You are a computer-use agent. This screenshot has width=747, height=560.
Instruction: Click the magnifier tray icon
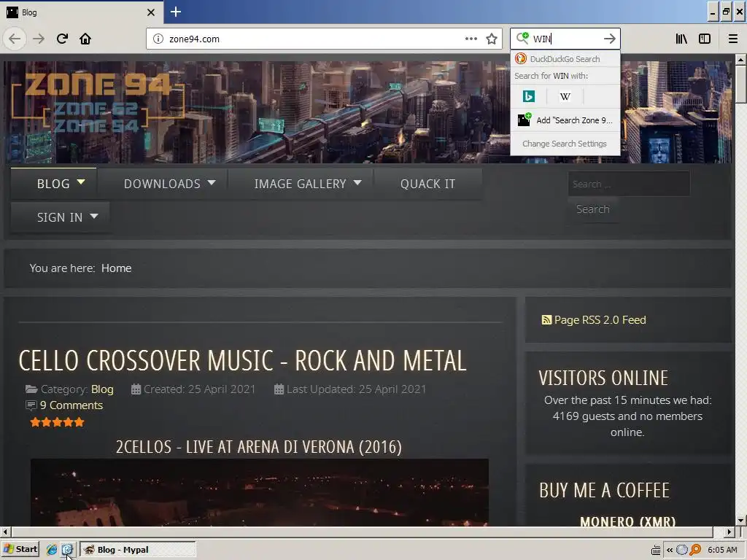[695, 550]
